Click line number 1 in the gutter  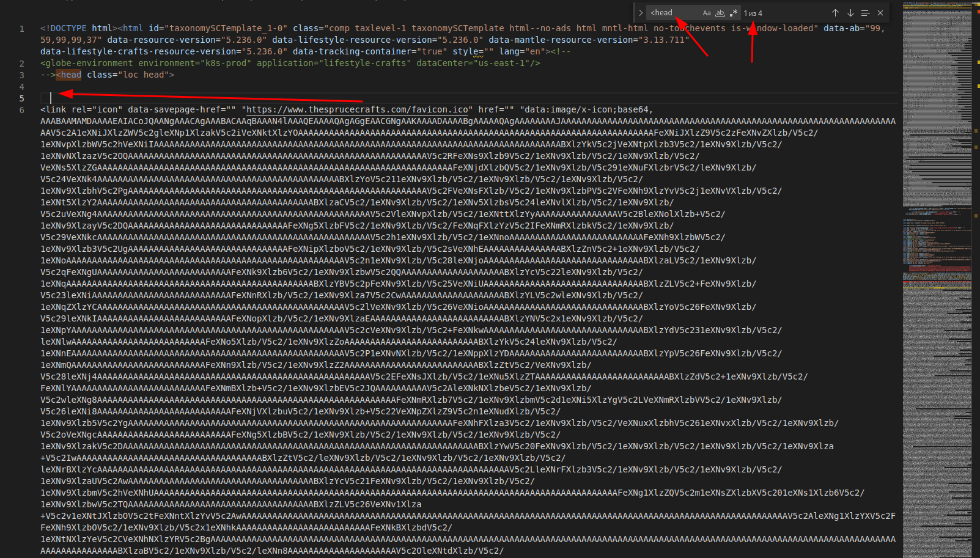(x=22, y=29)
